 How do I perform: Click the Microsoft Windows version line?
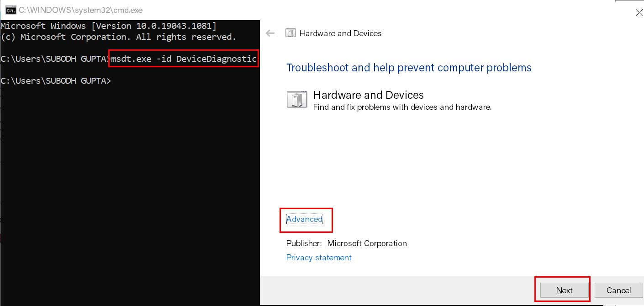pos(109,26)
